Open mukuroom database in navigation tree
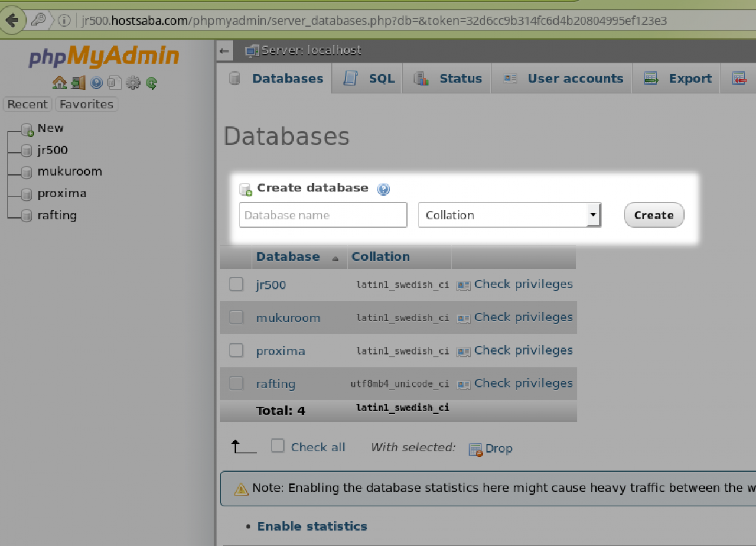 [x=69, y=171]
